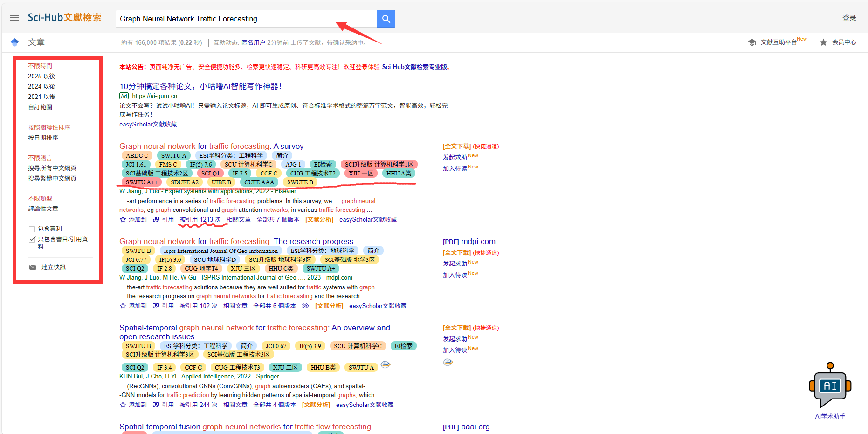Click the Sci-Hub文献检索 logo
Viewport: 868px width, 434px height.
click(64, 17)
